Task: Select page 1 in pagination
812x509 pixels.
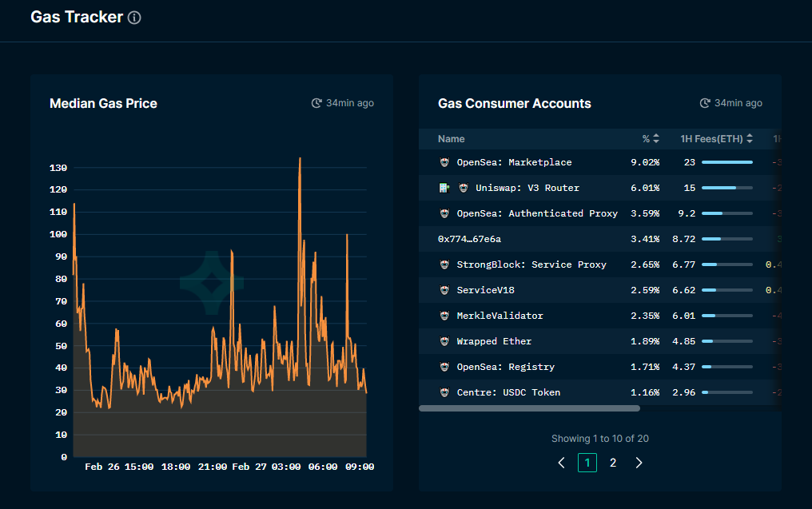Action: tap(587, 463)
